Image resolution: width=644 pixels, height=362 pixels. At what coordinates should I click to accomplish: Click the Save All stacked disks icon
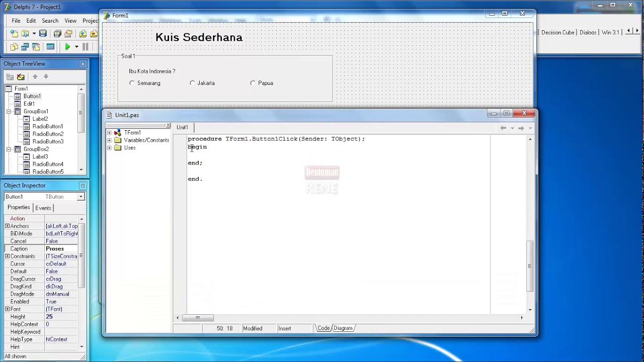[57, 34]
